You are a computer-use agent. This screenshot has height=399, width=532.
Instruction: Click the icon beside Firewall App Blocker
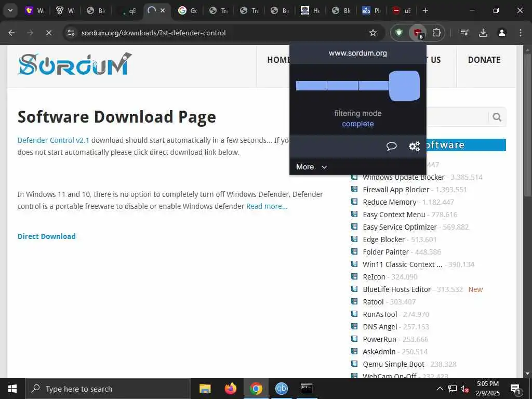point(354,189)
